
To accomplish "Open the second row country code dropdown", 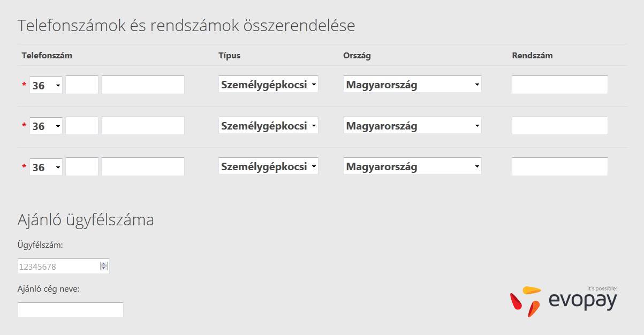I will 46,126.
